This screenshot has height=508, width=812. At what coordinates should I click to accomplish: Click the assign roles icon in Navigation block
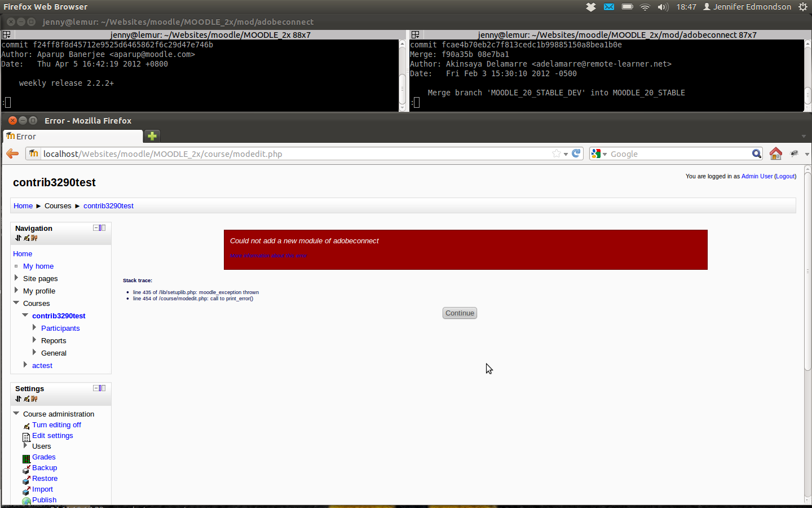click(34, 238)
